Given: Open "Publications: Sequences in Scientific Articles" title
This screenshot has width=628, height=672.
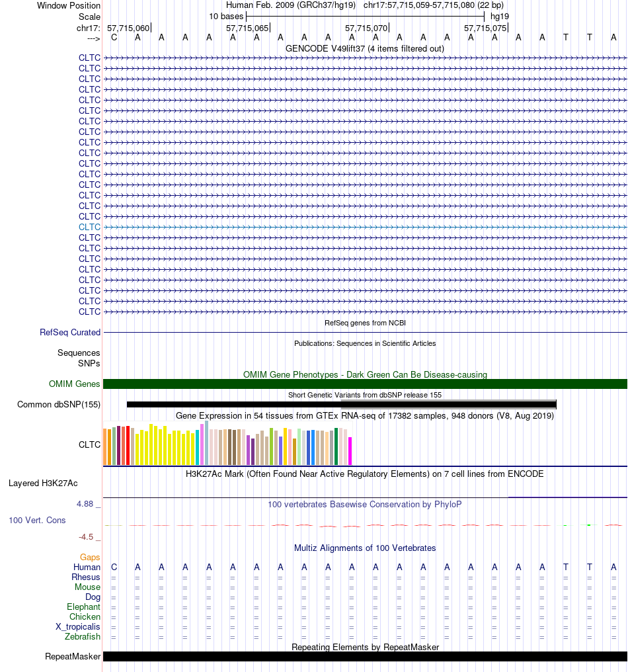Looking at the screenshot, I should click(x=365, y=343).
